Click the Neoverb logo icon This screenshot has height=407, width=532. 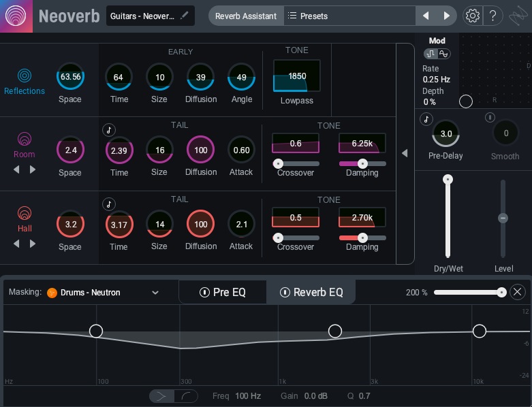[16, 16]
